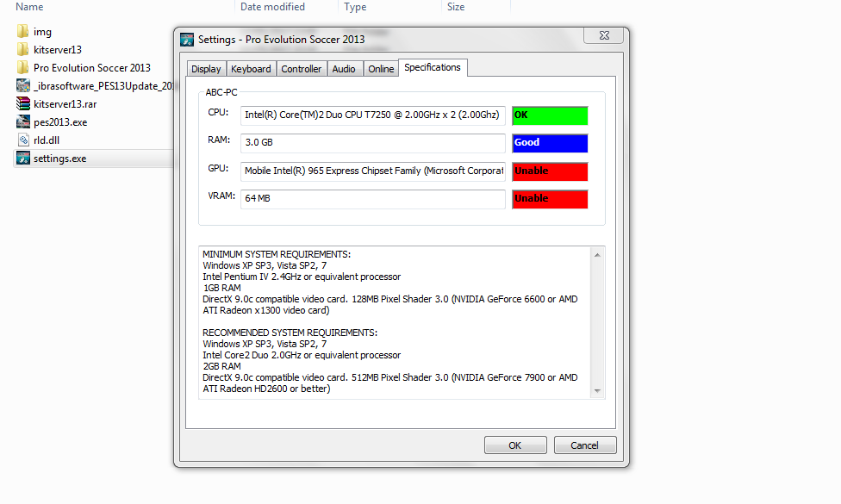Select the pes2013.exe file name
Viewport: 841px width, 504px height.
tap(60, 122)
